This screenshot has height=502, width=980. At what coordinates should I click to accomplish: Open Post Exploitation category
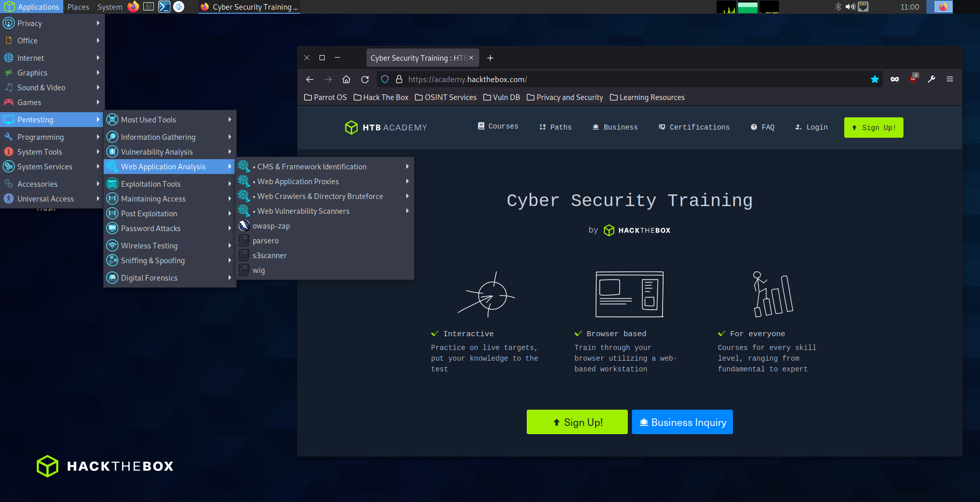tap(169, 214)
